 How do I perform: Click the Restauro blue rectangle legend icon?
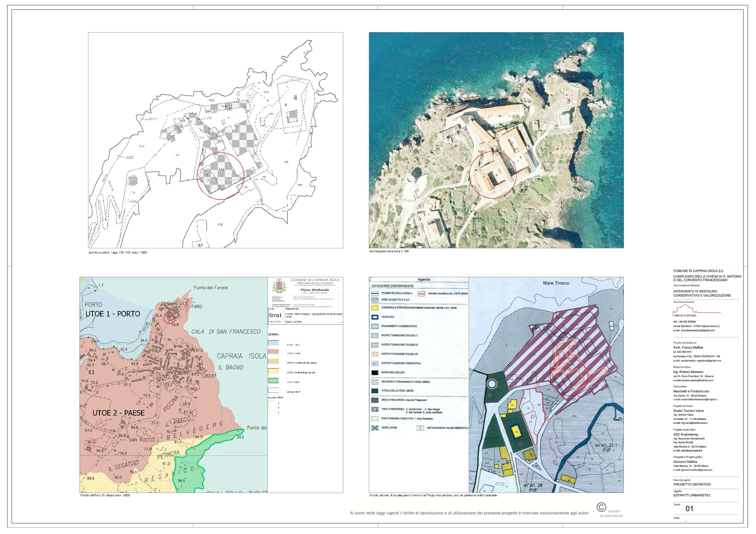[374, 317]
